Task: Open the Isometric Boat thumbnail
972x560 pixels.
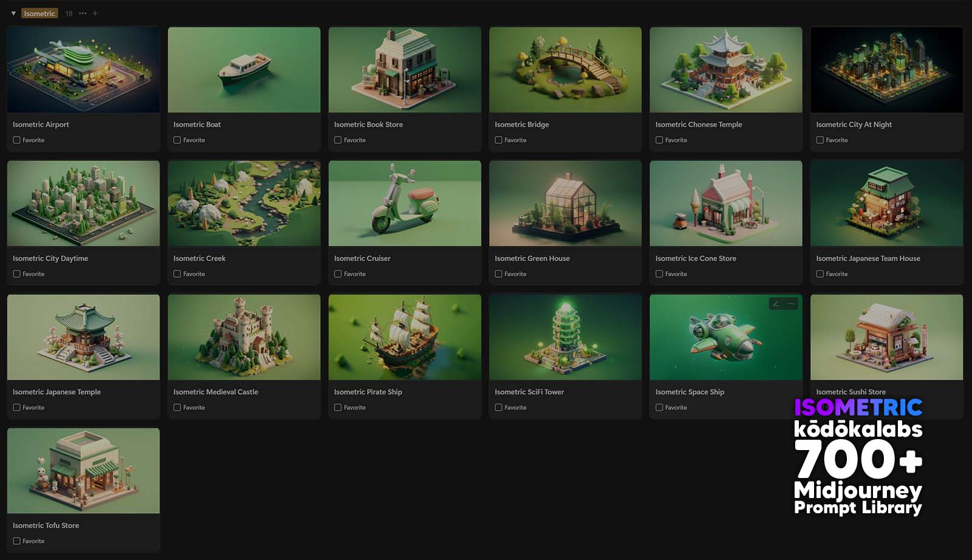Action: pyautogui.click(x=244, y=70)
